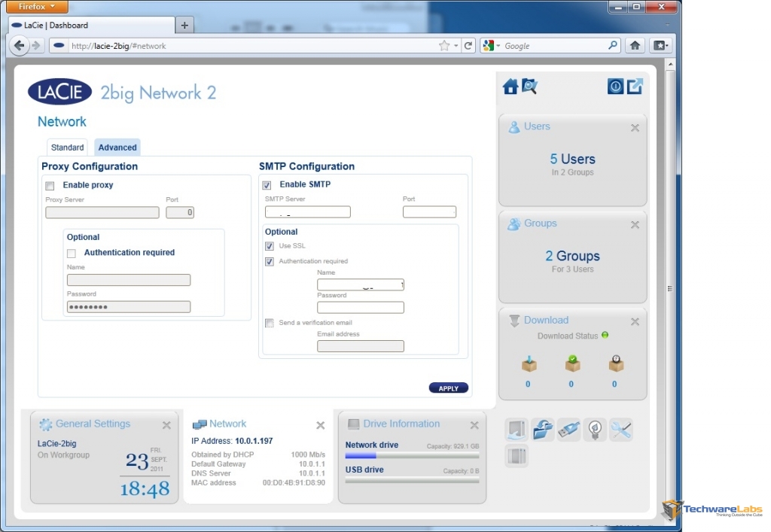Click the Users widget person icon

tap(513, 126)
